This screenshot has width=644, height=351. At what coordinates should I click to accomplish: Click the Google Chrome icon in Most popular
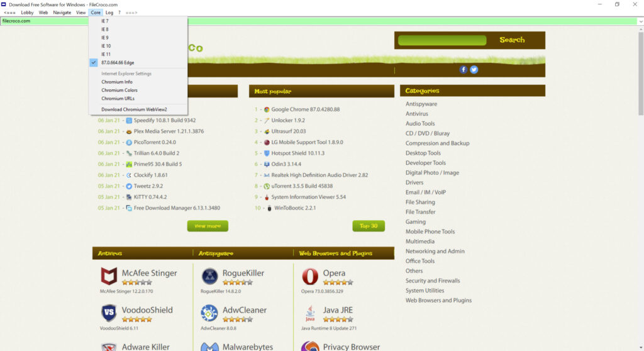(267, 109)
